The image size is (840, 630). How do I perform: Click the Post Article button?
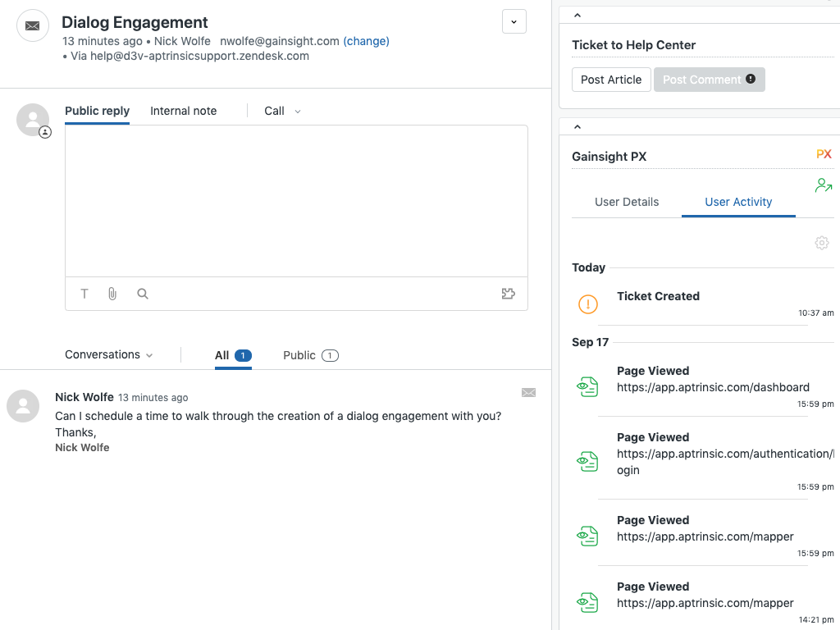(x=611, y=80)
